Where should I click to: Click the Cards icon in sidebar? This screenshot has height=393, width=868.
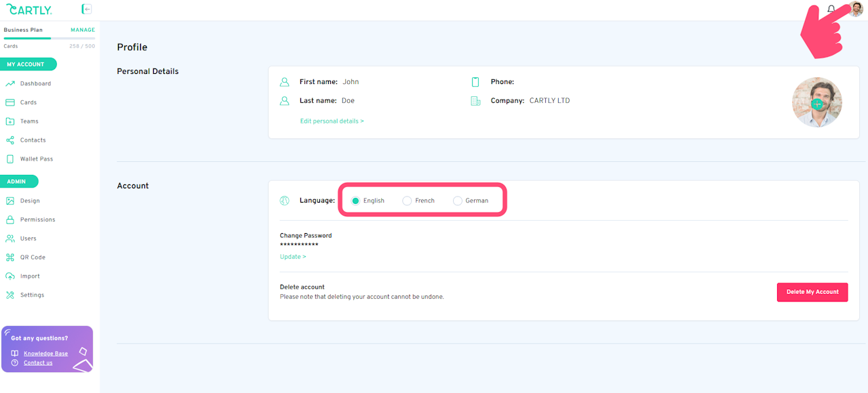[10, 103]
